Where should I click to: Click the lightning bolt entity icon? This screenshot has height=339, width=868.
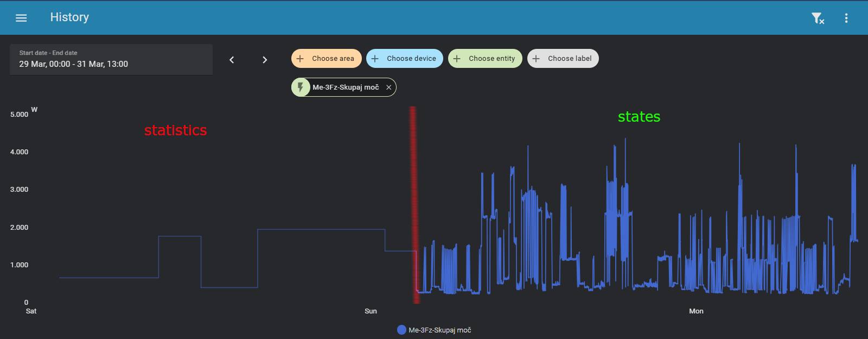[301, 87]
